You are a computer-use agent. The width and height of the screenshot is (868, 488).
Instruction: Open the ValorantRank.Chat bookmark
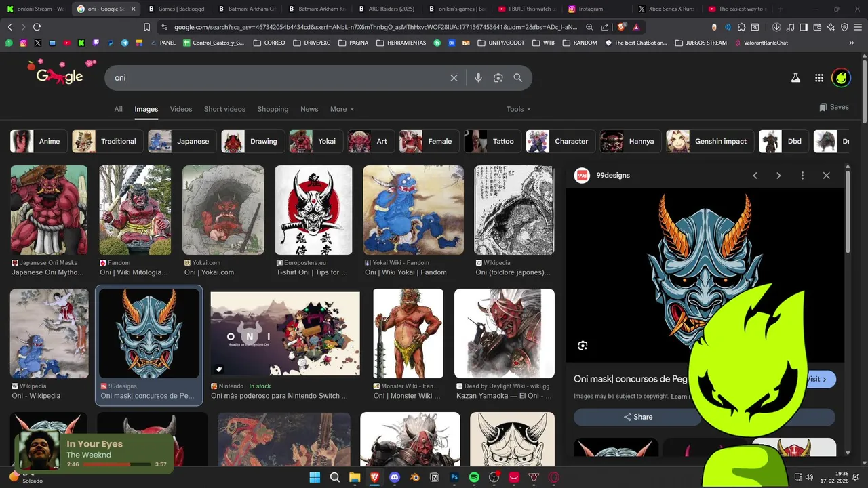point(761,43)
